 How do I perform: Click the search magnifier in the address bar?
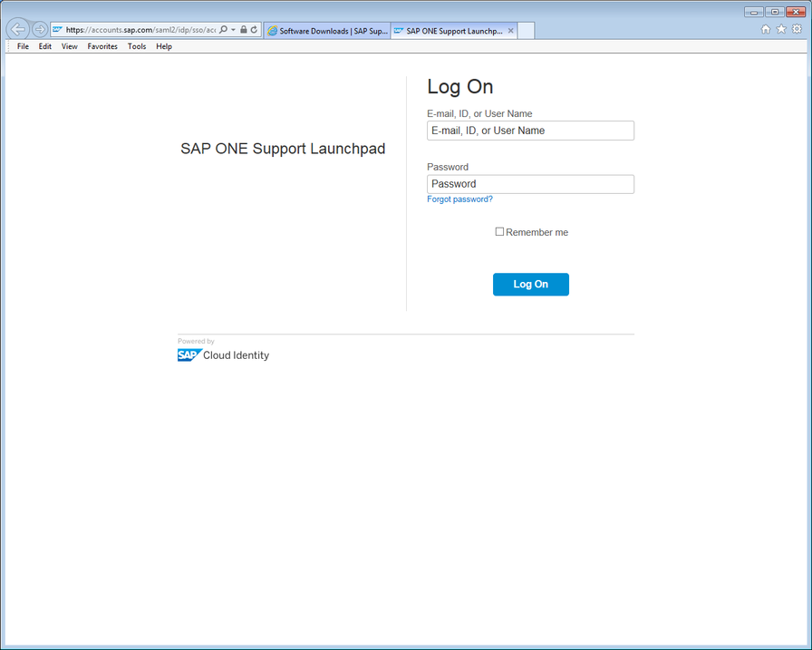click(223, 29)
